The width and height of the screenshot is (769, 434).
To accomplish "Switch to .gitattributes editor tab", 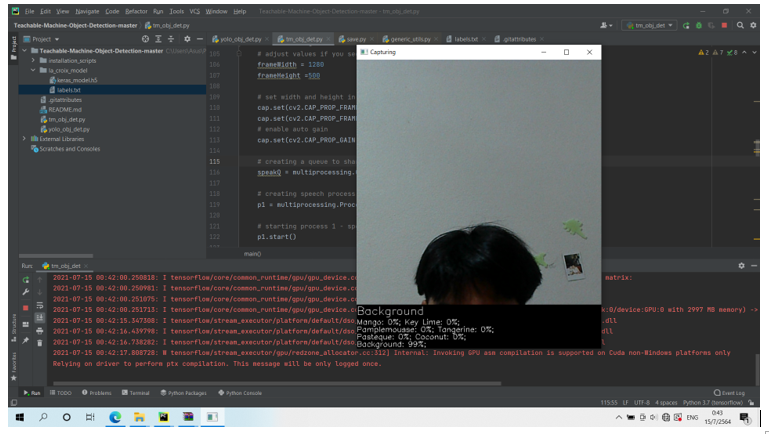I will tap(519, 39).
